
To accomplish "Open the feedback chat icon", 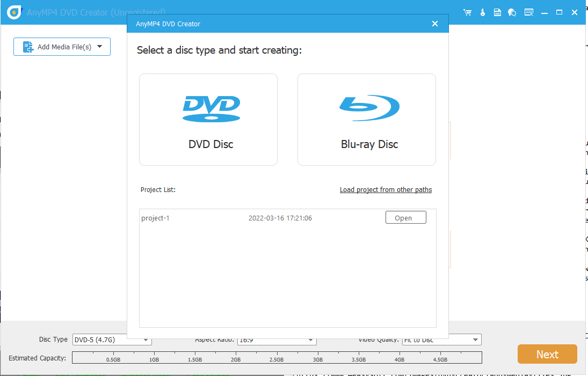I will 512,12.
